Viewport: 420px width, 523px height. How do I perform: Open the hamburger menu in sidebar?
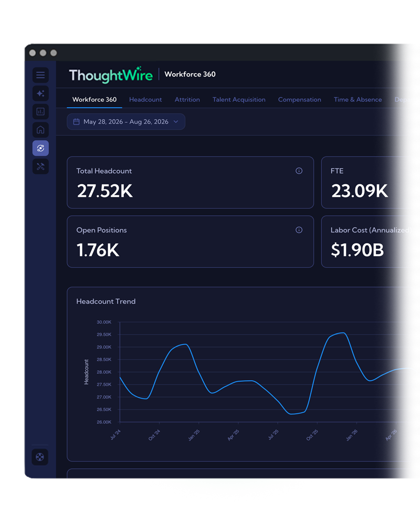click(x=41, y=75)
